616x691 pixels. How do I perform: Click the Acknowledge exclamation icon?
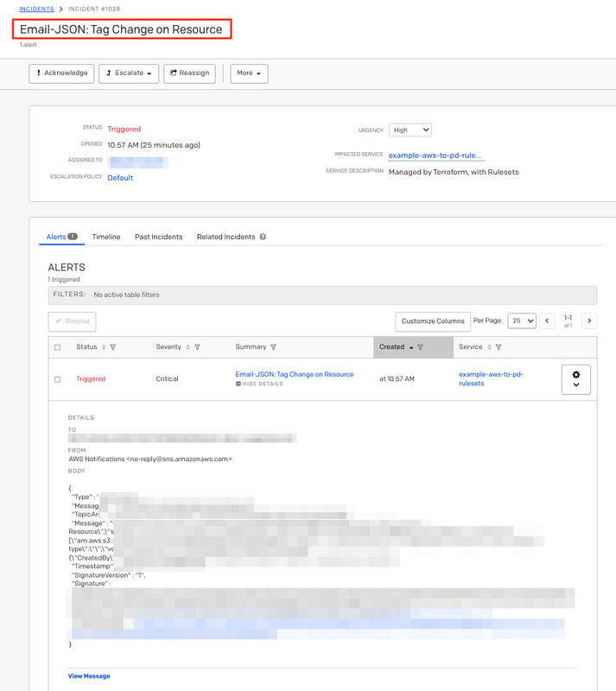(38, 73)
